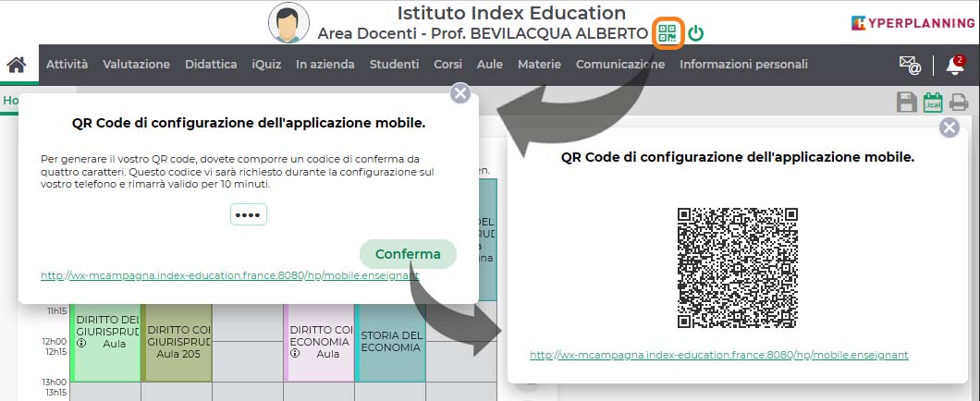980x401 pixels.
Task: Close the QR code image dialog
Action: click(x=949, y=128)
